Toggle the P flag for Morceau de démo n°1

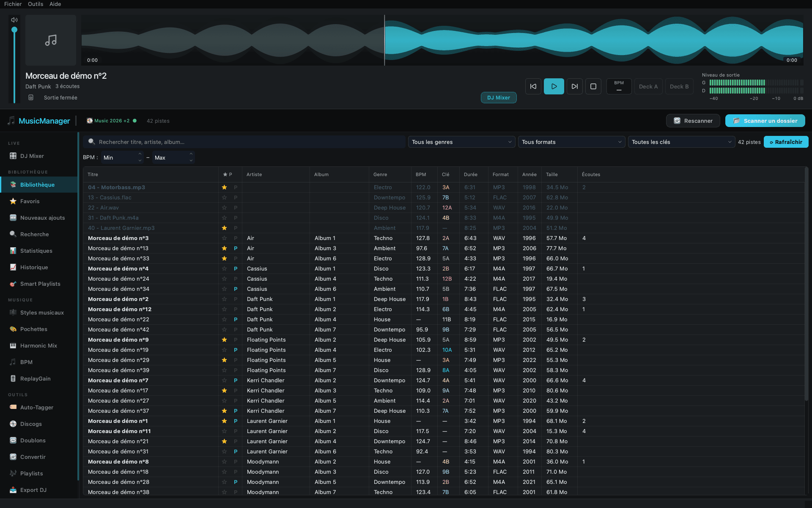[236, 421]
